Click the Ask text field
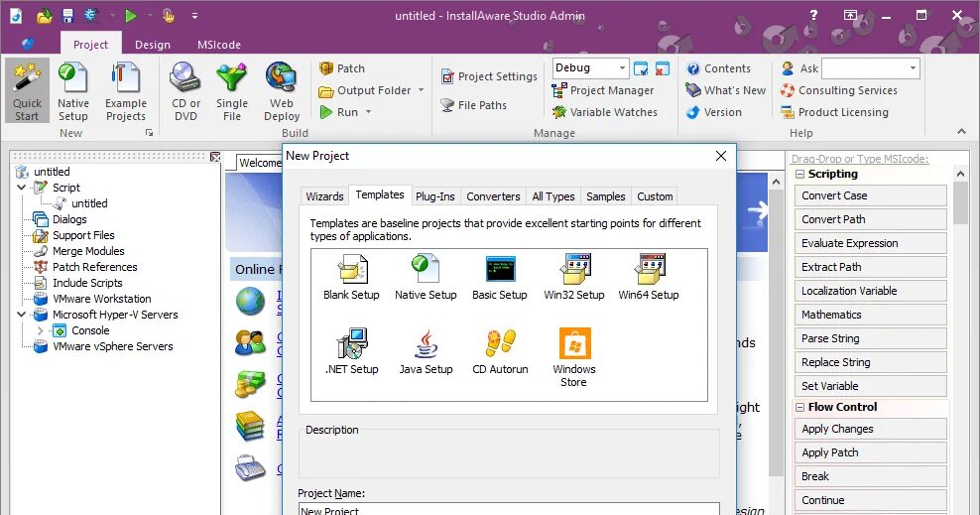Screen dimensions: 980x515 864,67
